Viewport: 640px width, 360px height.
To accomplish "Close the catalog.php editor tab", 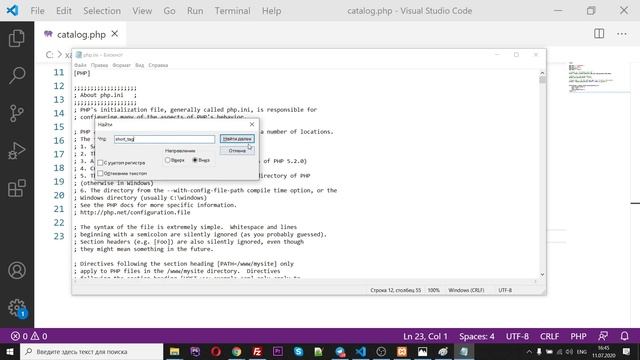I will pyautogui.click(x=115, y=34).
